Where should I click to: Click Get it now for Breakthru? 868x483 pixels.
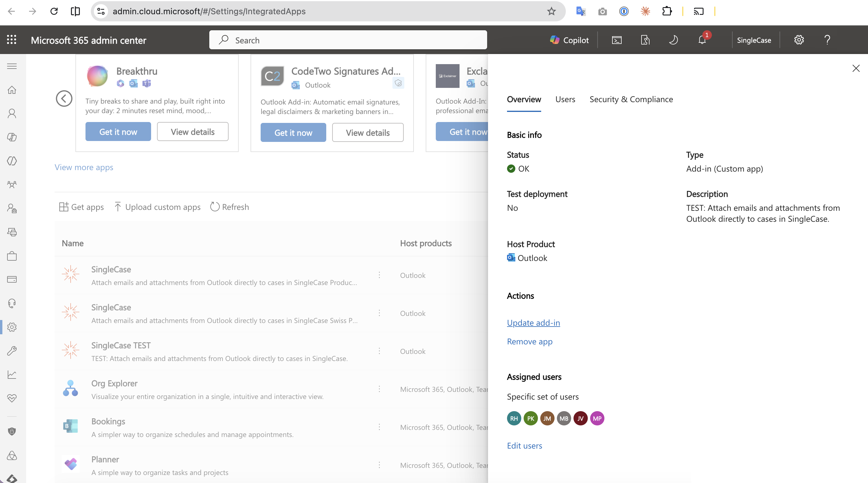118,132
